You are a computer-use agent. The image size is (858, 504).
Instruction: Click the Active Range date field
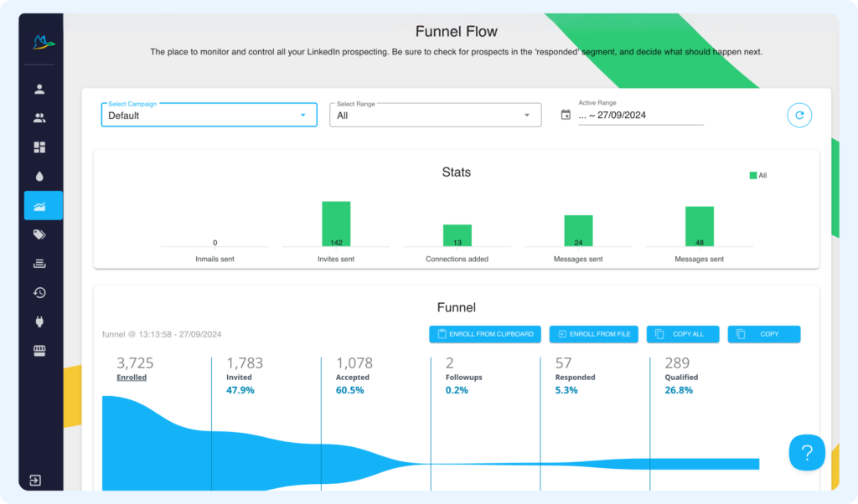pos(641,116)
